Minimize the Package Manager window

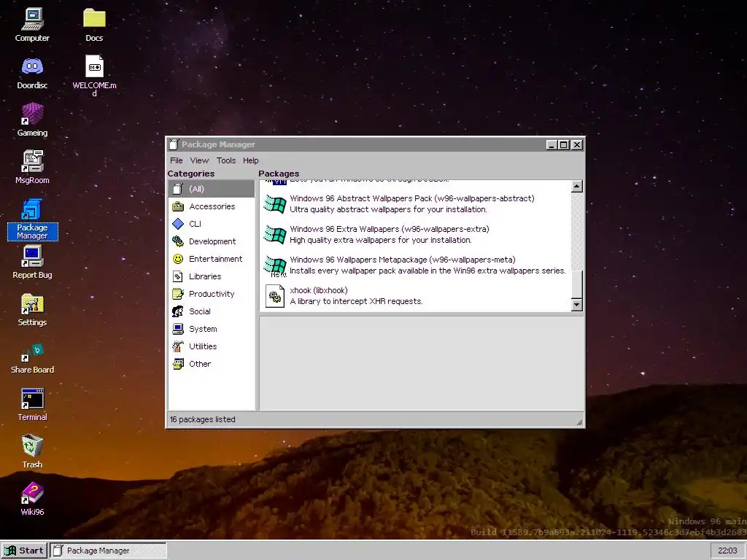[551, 145]
